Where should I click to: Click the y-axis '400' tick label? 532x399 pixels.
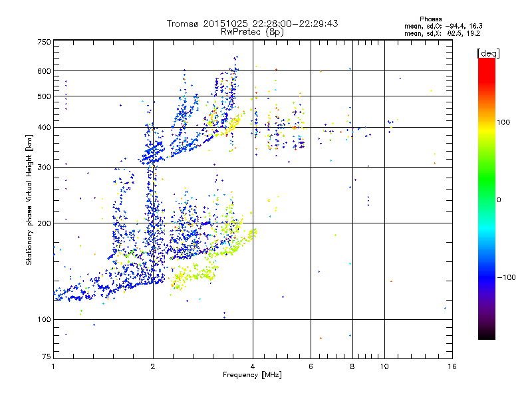pyautogui.click(x=44, y=127)
